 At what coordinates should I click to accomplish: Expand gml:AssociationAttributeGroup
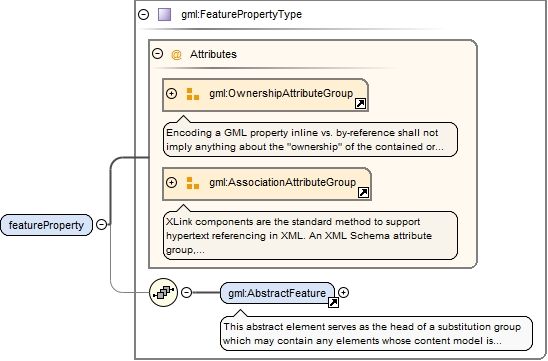[x=171, y=182]
